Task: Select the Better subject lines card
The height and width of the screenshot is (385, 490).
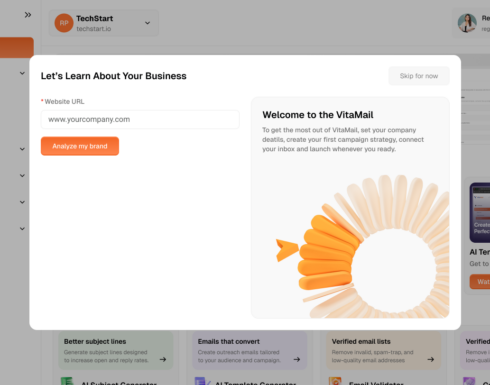Action: (x=116, y=350)
